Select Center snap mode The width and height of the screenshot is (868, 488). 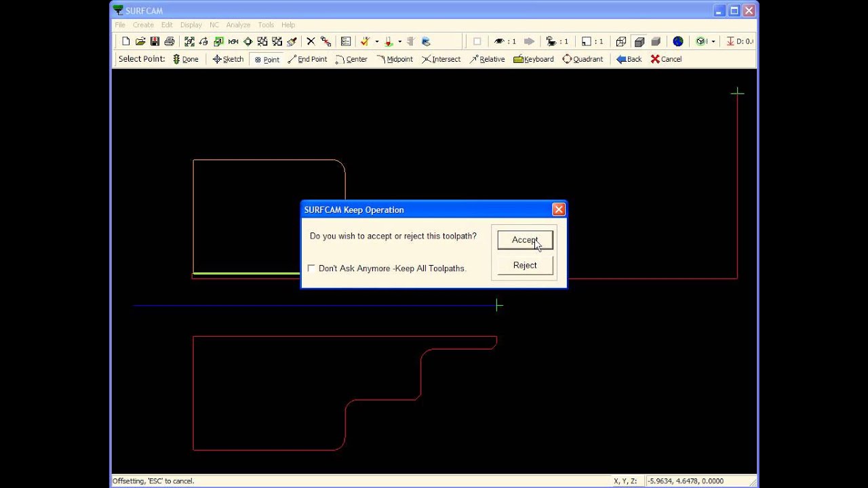[351, 59]
